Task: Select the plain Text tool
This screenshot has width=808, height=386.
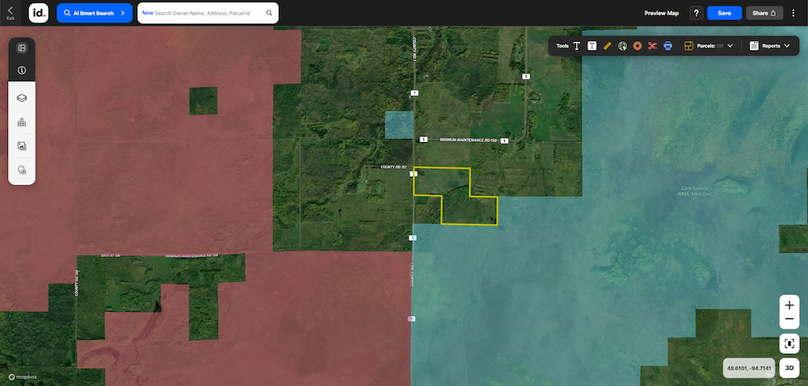Action: coord(577,46)
